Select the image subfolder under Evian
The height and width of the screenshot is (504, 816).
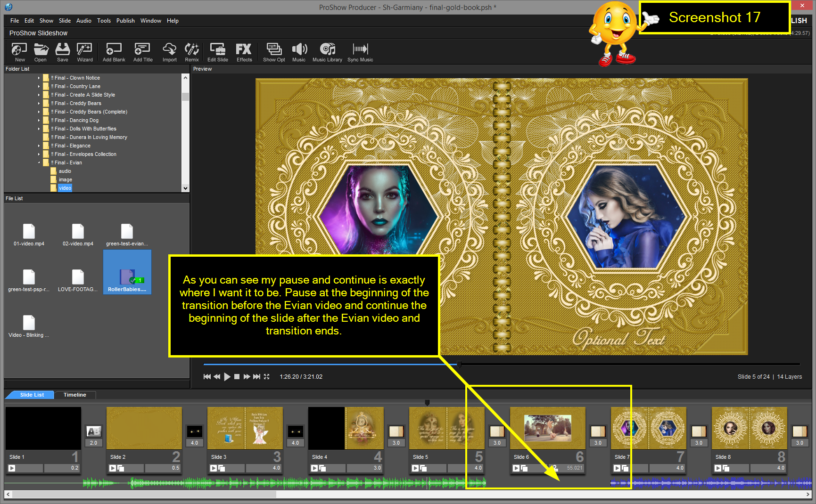point(66,179)
